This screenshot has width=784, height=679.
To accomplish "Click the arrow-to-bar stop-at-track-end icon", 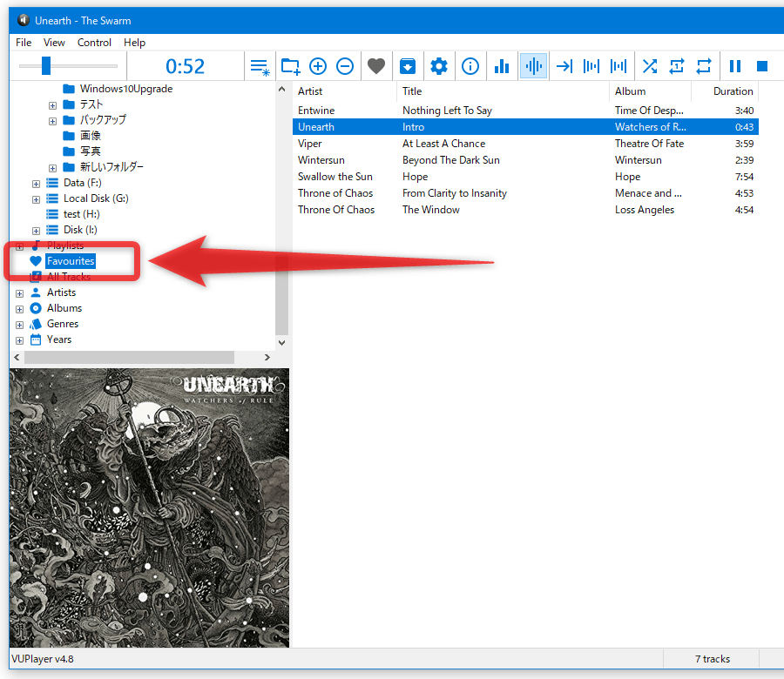I will tap(564, 66).
